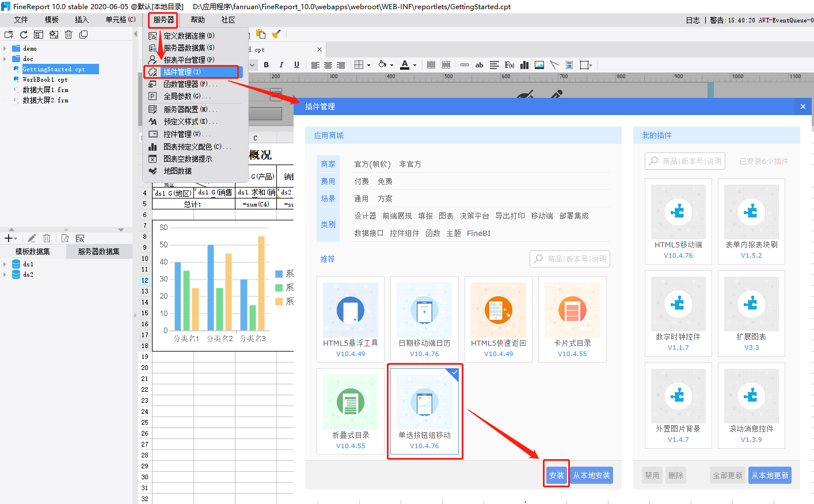
Task: Filter plugins by 免费 cost
Action: pyautogui.click(x=385, y=181)
